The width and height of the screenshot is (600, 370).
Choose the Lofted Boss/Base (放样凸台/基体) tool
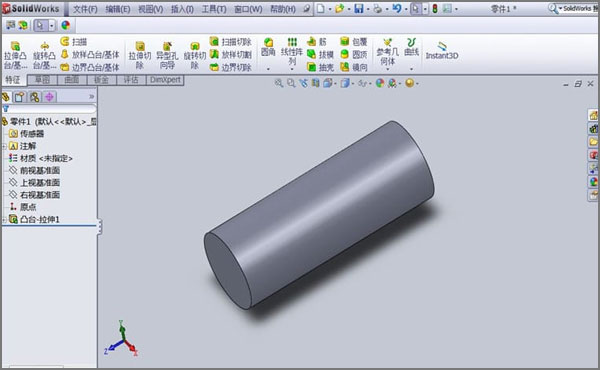coord(90,54)
